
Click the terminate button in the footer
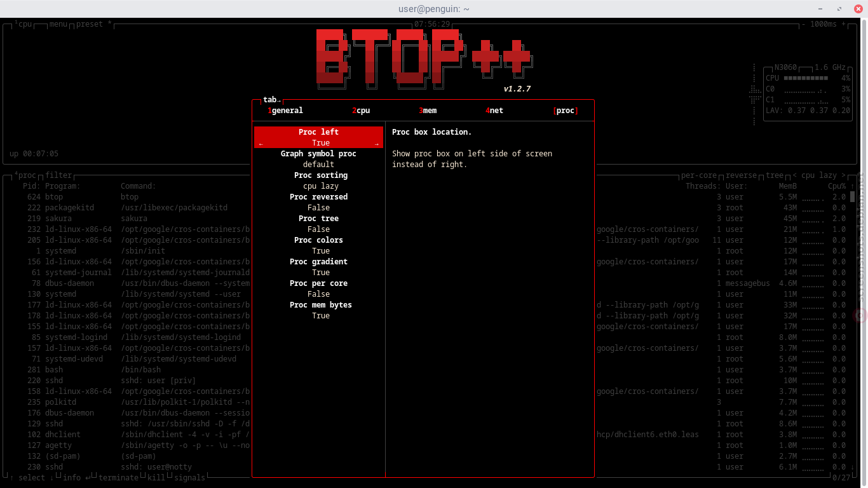118,477
